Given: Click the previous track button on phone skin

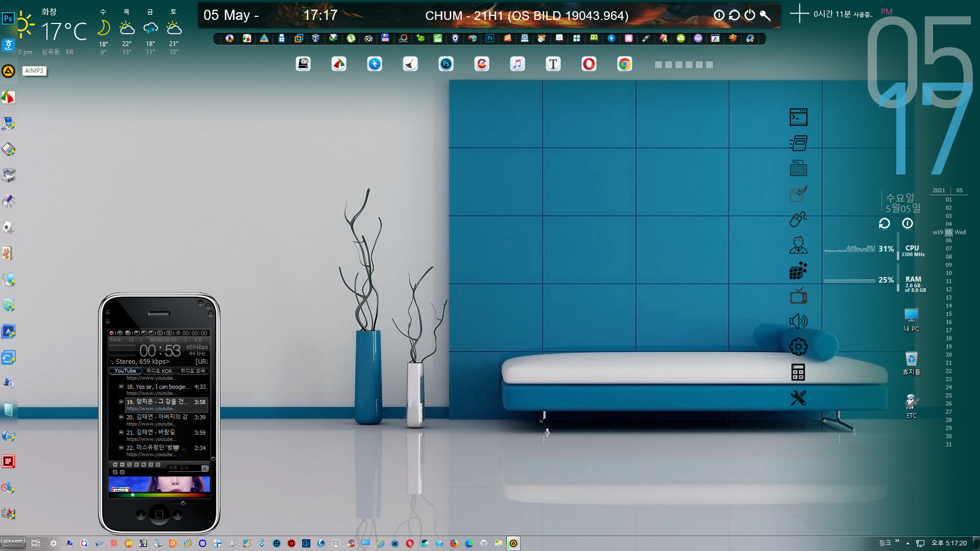Looking at the screenshot, I should pyautogui.click(x=141, y=515).
